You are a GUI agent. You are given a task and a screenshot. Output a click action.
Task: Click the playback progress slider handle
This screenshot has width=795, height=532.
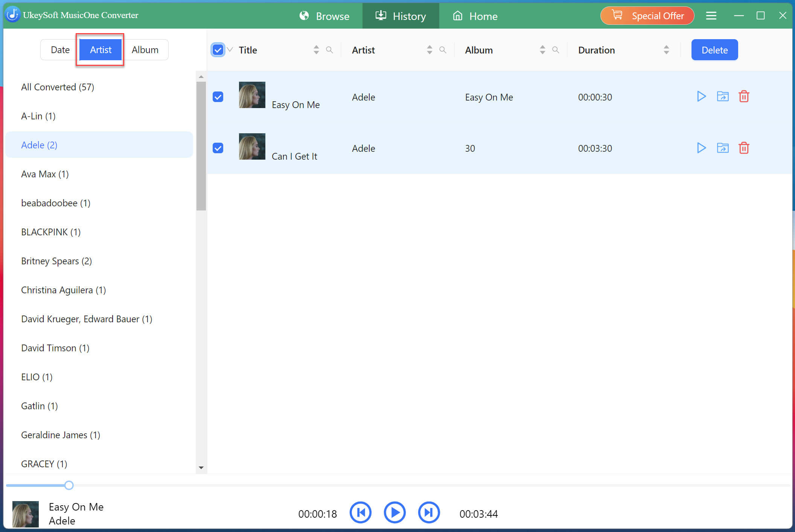point(69,485)
